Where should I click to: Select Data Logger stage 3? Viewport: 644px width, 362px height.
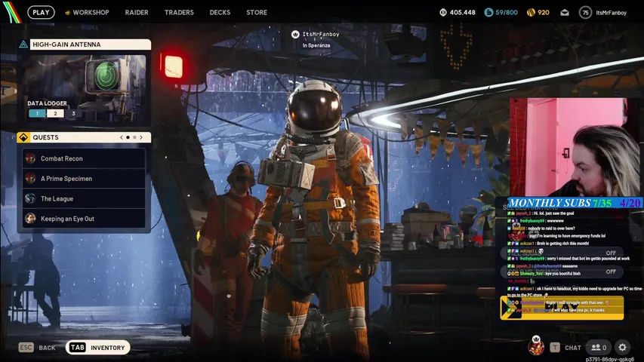pyautogui.click(x=73, y=113)
